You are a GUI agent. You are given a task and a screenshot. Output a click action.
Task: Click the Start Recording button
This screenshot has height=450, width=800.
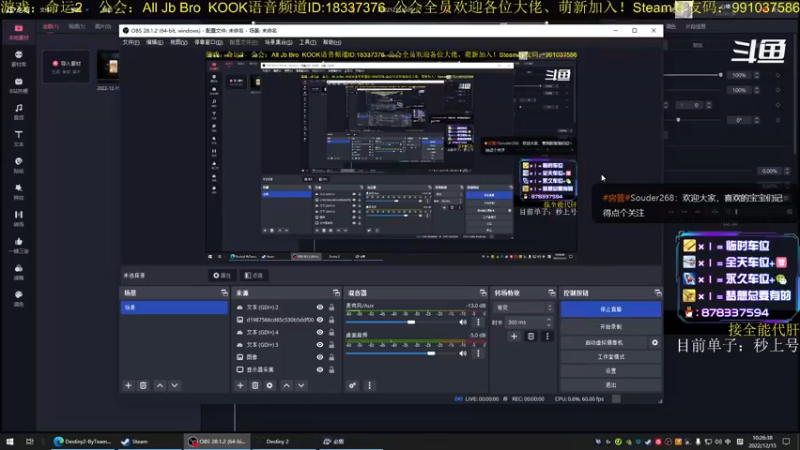tap(611, 327)
